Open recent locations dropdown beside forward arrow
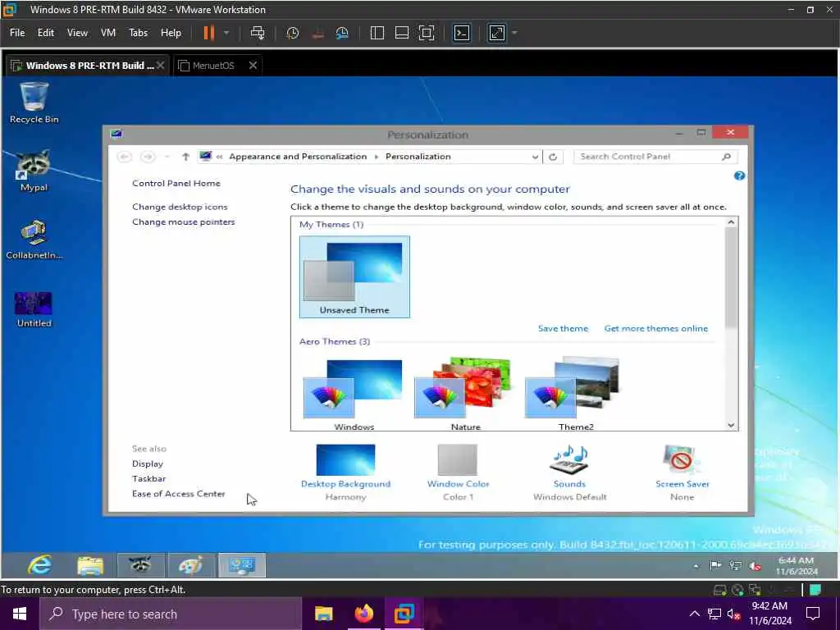840x630 pixels. 167,157
